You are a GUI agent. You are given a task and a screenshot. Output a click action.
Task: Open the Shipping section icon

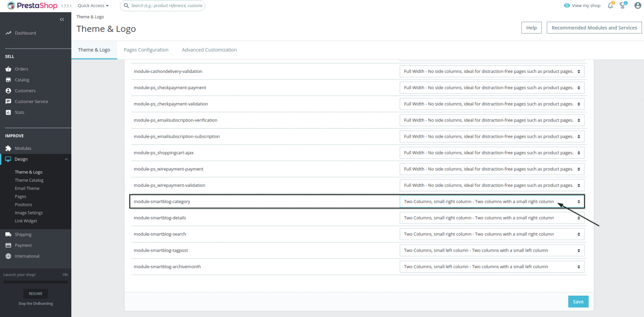coord(9,234)
